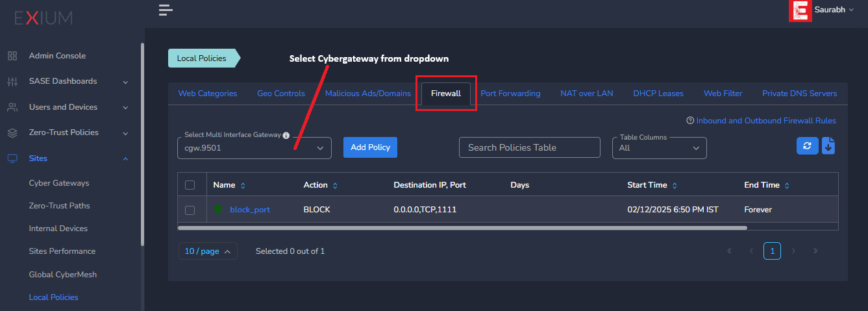Change the 10 / page size selector

(x=208, y=251)
